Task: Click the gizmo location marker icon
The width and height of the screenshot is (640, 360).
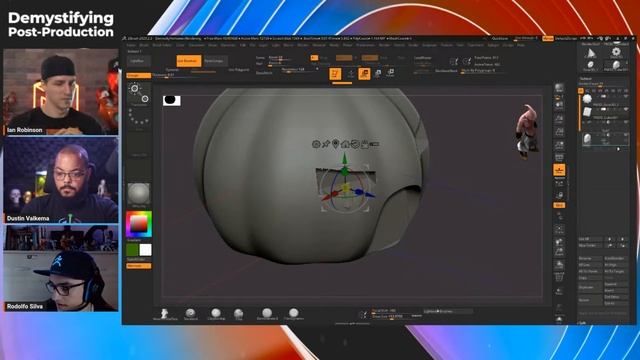Action: (x=336, y=144)
